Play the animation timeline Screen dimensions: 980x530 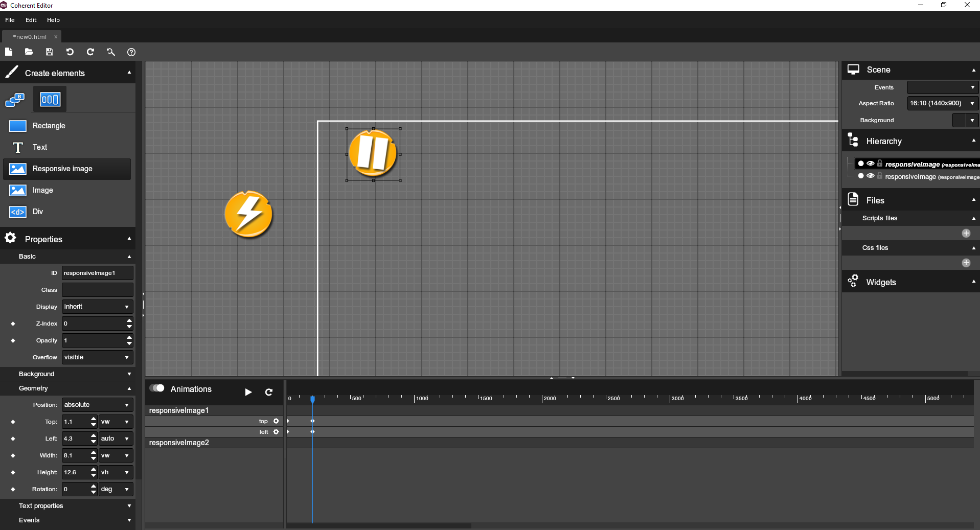pos(248,392)
